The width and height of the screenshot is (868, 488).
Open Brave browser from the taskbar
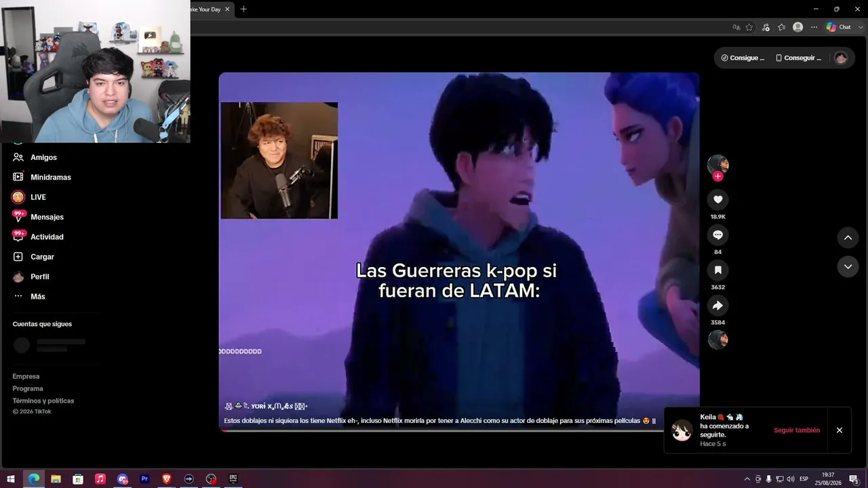(x=167, y=479)
